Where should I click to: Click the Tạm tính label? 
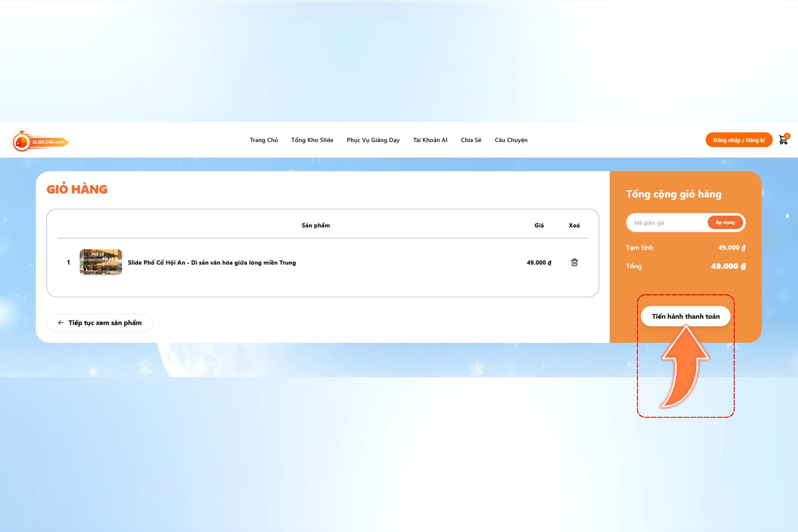(x=639, y=248)
